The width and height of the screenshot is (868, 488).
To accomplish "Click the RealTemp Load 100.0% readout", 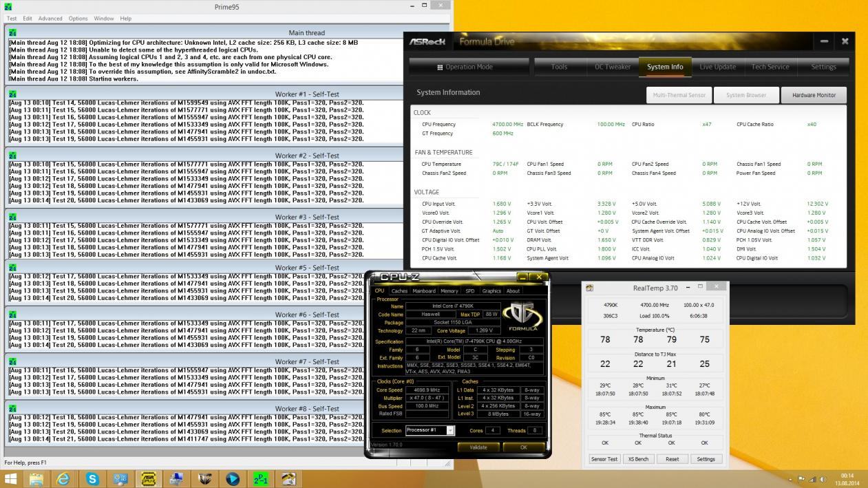I will pyautogui.click(x=655, y=317).
